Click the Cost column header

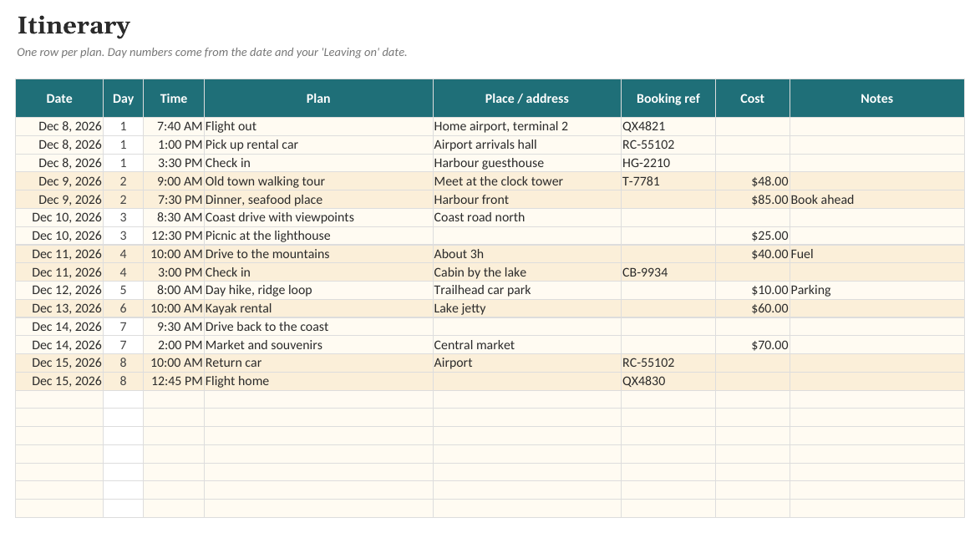[x=753, y=98]
